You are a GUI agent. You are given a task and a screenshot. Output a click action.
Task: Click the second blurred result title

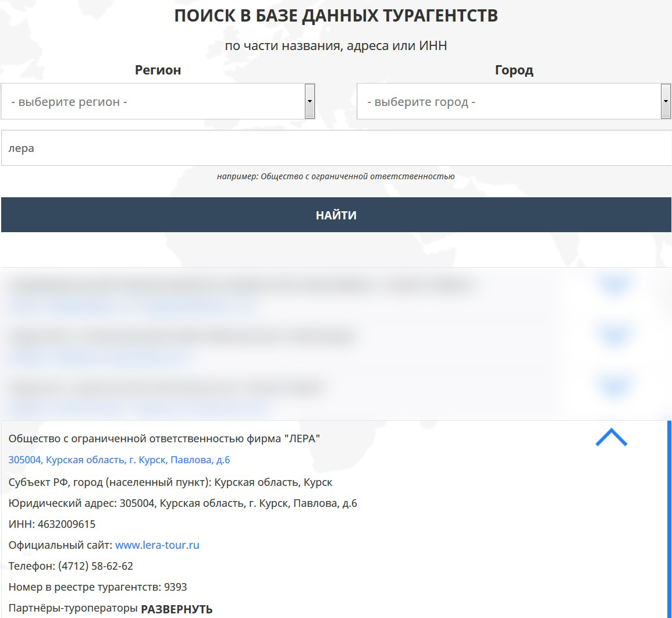pos(182,336)
